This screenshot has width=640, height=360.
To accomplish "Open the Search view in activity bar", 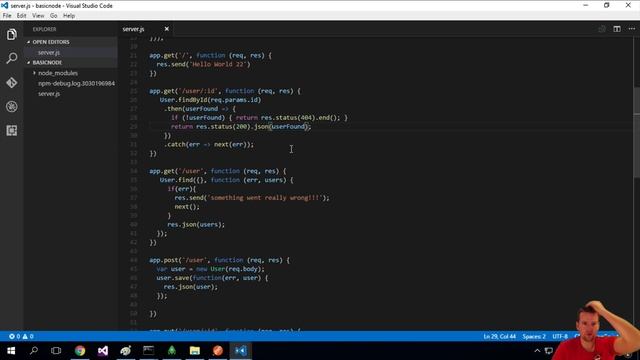I will tap(11, 58).
